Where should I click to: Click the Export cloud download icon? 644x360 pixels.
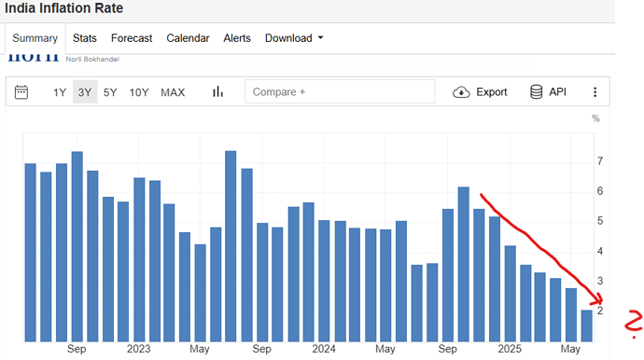pyautogui.click(x=461, y=92)
